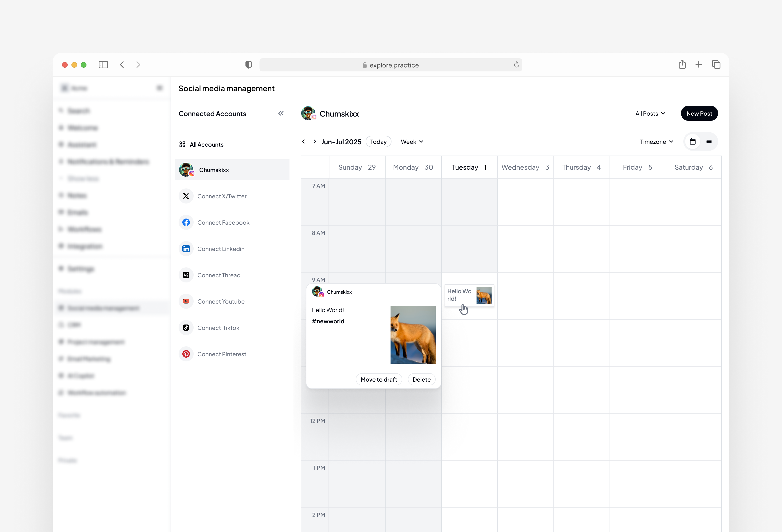The height and width of the screenshot is (532, 782).
Task: Collapse the Connected Accounts panel
Action: pos(281,113)
